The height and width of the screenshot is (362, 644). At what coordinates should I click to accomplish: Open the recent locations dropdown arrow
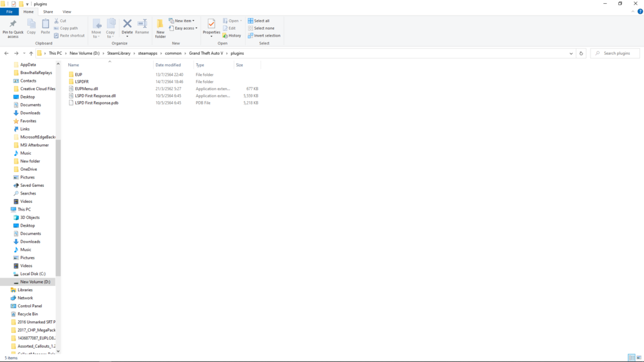coord(24,53)
